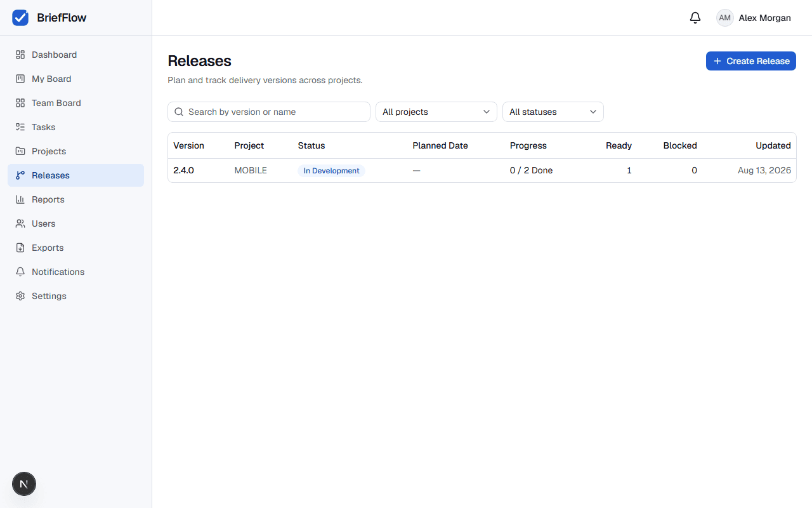The height and width of the screenshot is (508, 812).
Task: Open the All projects dropdown
Action: [x=436, y=112]
